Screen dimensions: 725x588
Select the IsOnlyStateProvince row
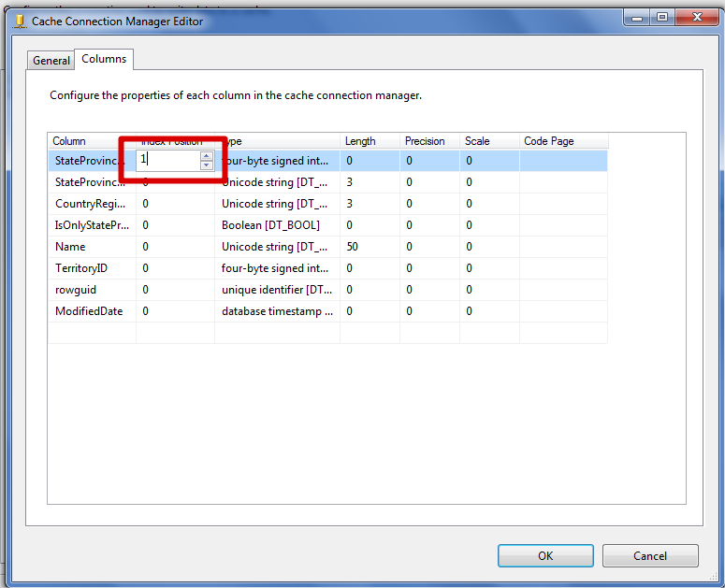(92, 225)
